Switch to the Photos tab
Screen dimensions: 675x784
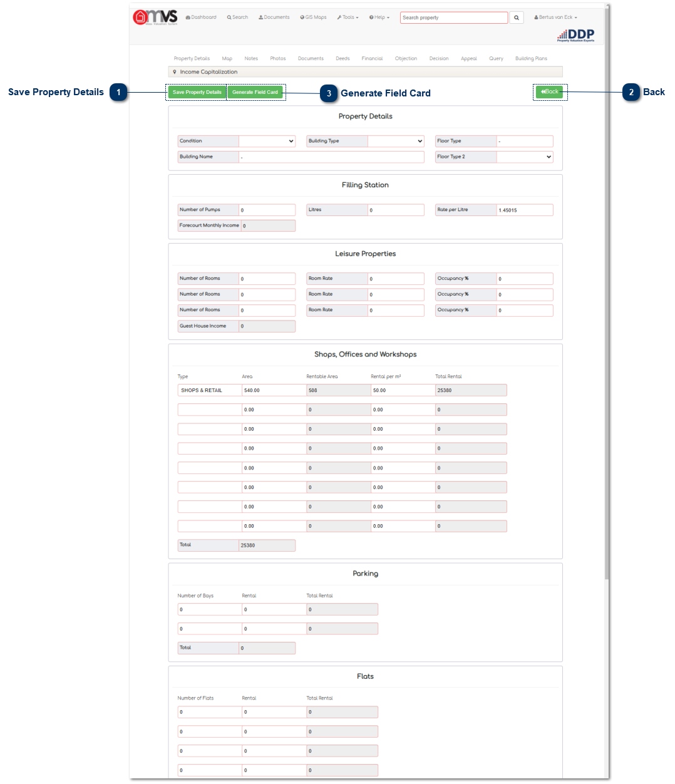point(278,58)
